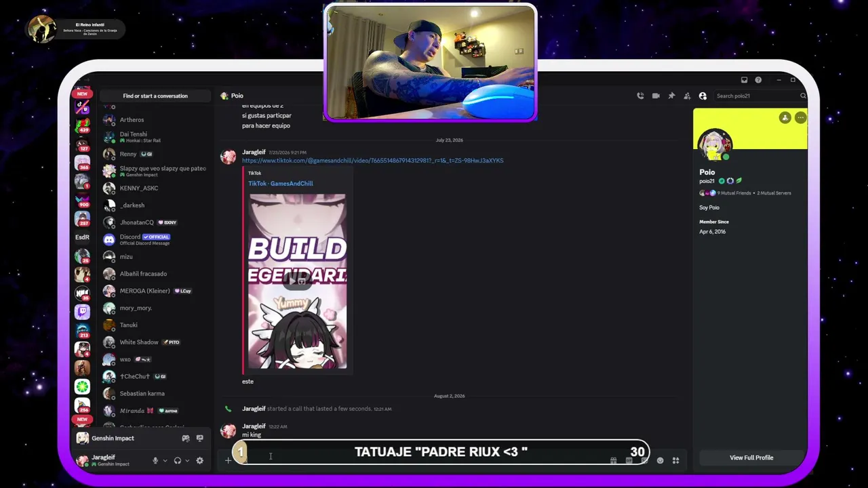Expand the headphone output options arrow
The image size is (868, 488).
pos(187,461)
